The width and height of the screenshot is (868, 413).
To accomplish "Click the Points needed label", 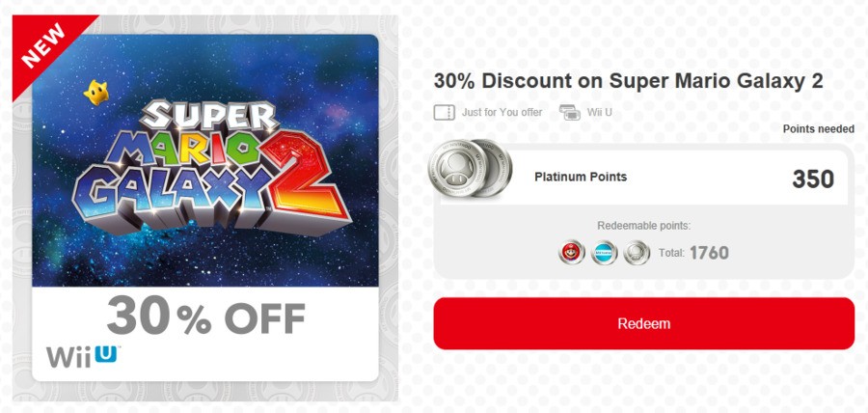I will click(x=819, y=129).
